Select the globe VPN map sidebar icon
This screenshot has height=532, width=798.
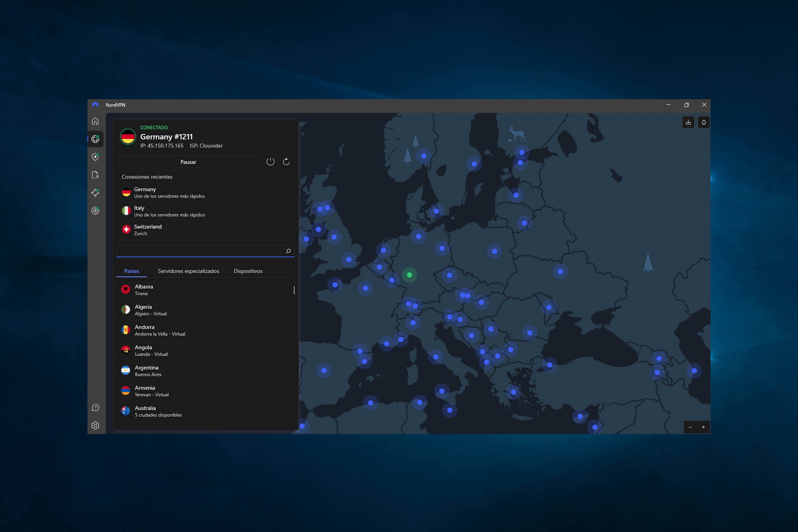[x=95, y=139]
